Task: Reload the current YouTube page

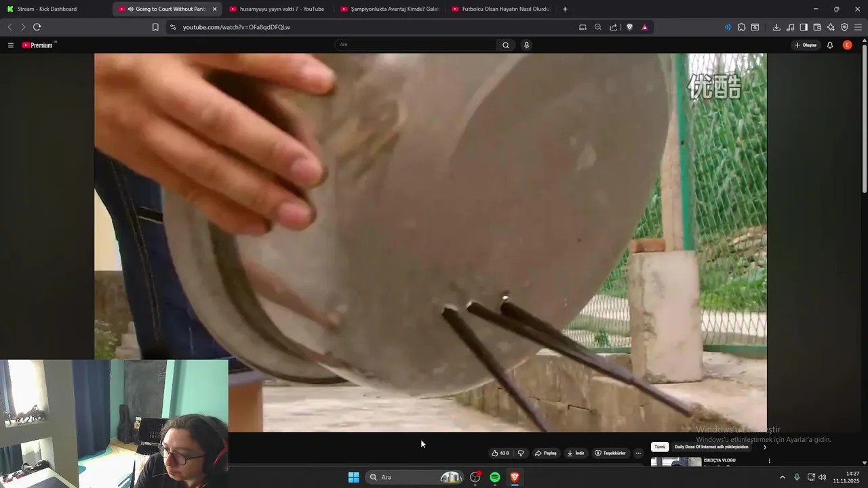Action: click(37, 27)
